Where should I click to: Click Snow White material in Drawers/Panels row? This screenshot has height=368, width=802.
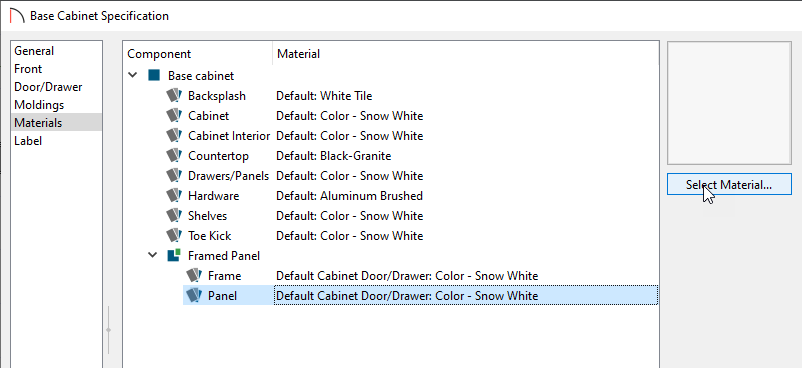pyautogui.click(x=350, y=176)
